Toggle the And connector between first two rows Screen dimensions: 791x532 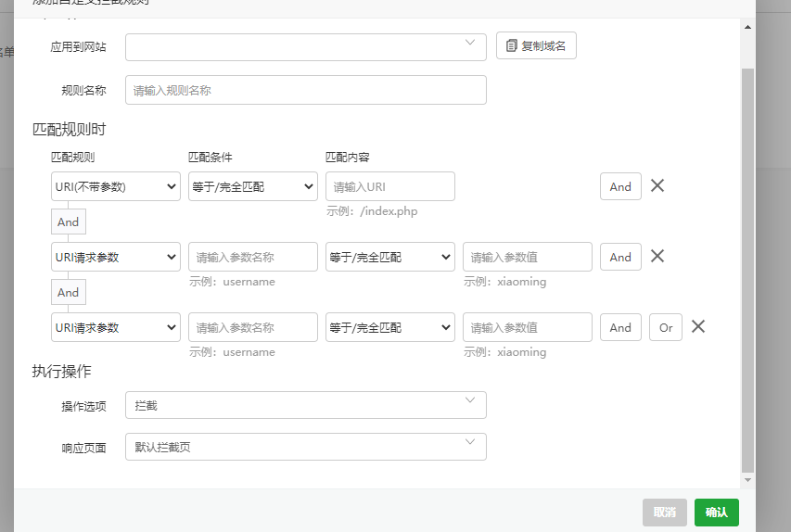pyautogui.click(x=69, y=222)
